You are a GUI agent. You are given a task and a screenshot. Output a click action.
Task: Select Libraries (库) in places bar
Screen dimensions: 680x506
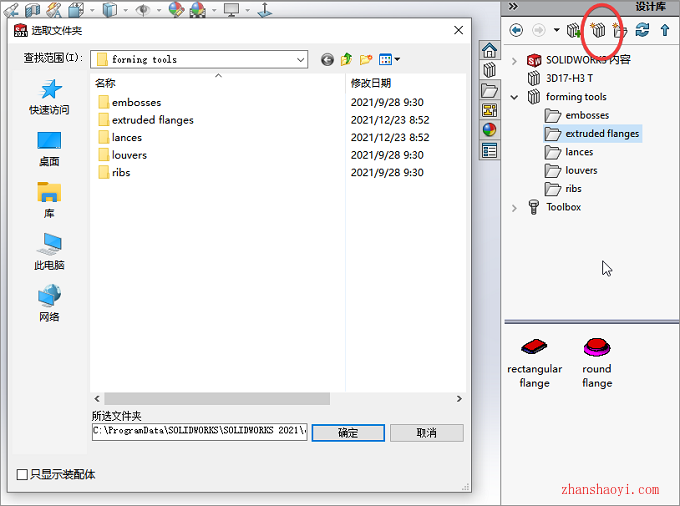[x=49, y=200]
